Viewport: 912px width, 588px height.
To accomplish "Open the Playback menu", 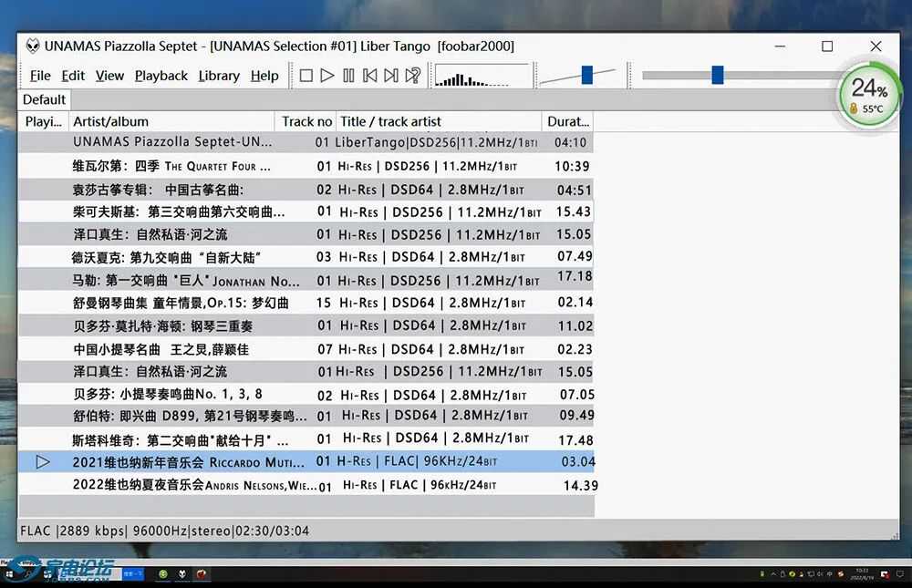I will (x=161, y=76).
